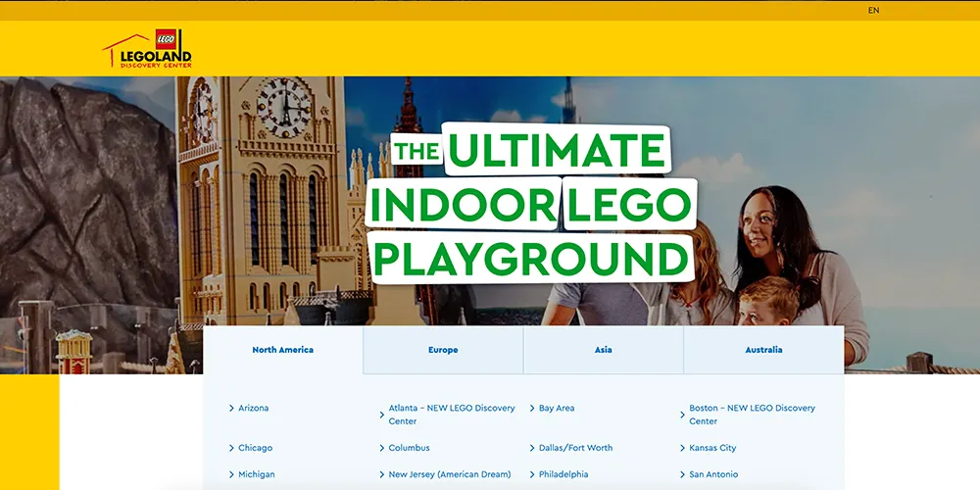This screenshot has height=490, width=980.
Task: Choose the Bay Area location
Action: coord(557,408)
